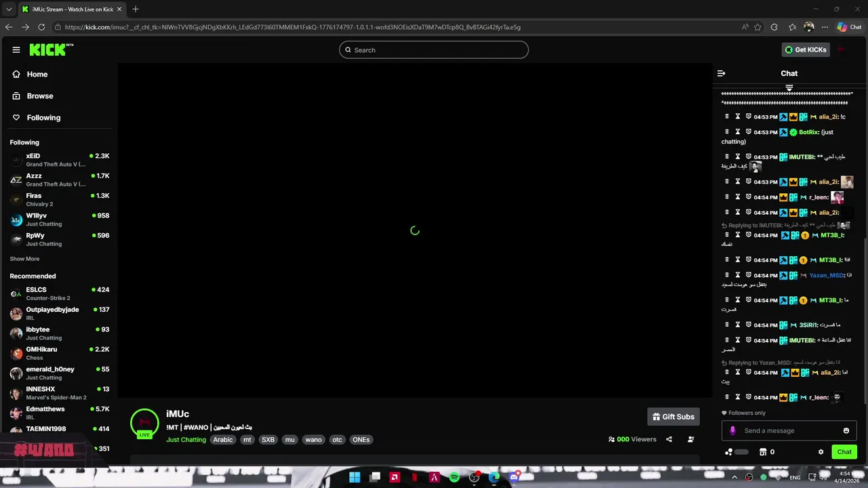Select the ONEs tag
The width and height of the screenshot is (868, 488).
pos(361,440)
